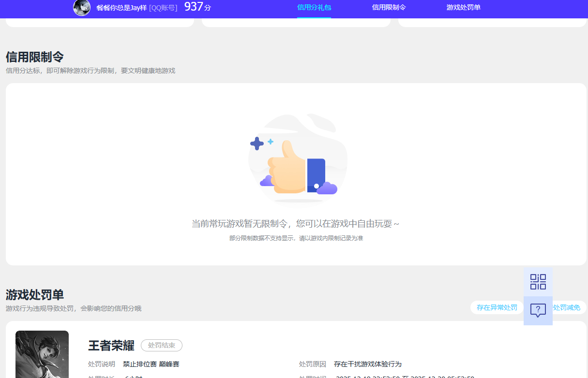Click the 处罚结束 status badge
This screenshot has width=588, height=378.
pyautogui.click(x=162, y=346)
